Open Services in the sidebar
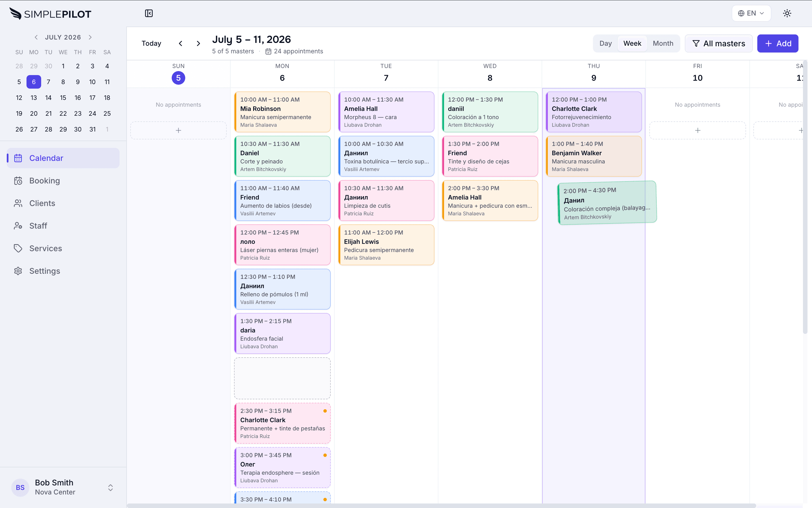The width and height of the screenshot is (812, 508). (x=63, y=248)
